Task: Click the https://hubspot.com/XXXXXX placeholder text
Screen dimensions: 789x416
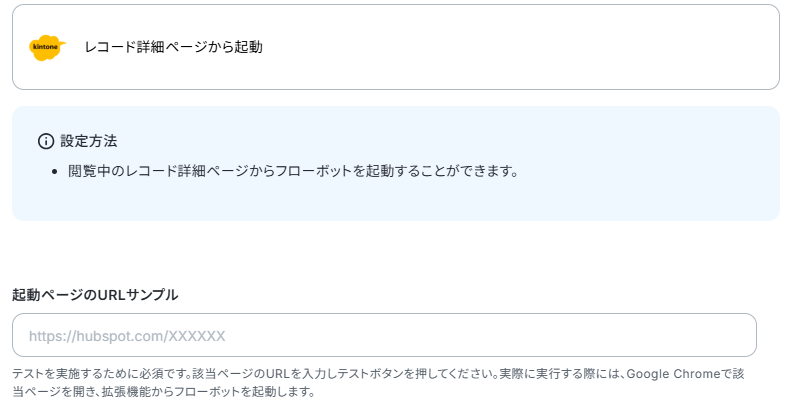Action: pos(127,336)
